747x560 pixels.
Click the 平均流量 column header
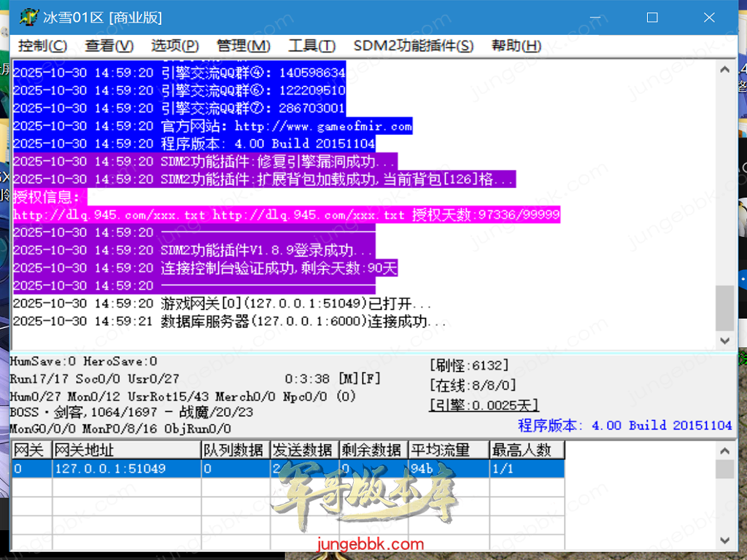(x=447, y=451)
